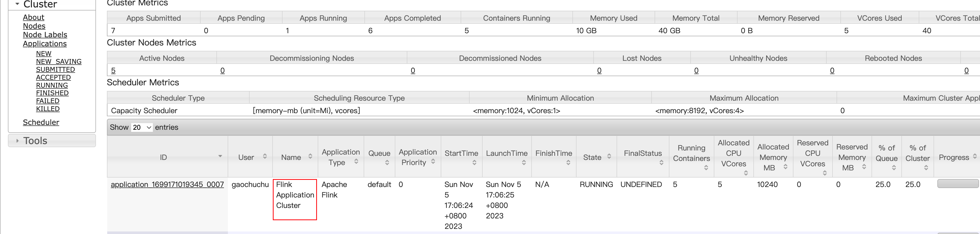Image resolution: width=980 pixels, height=234 pixels.
Task: Go to the Nodes page
Action: click(34, 26)
